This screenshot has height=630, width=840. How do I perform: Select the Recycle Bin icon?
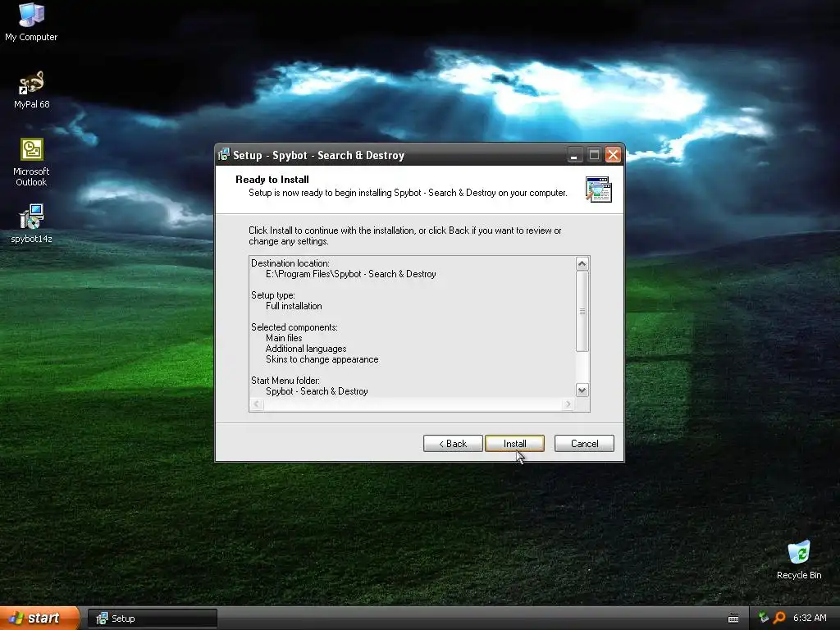(x=799, y=559)
